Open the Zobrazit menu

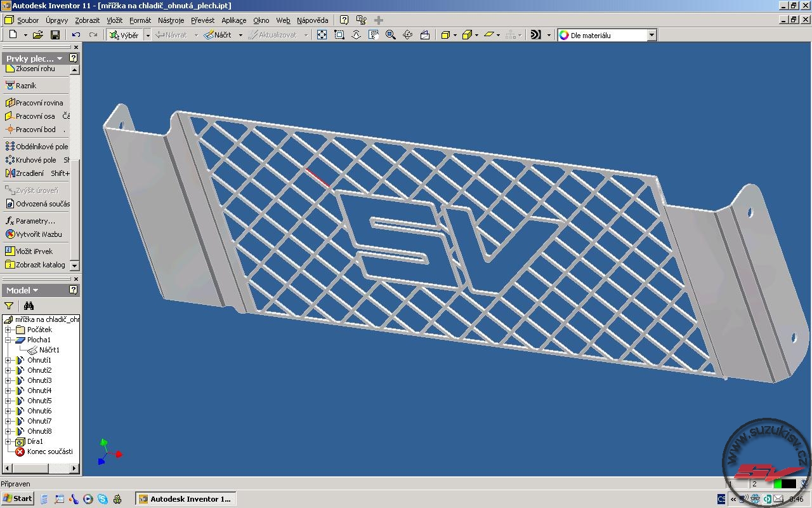click(x=87, y=20)
